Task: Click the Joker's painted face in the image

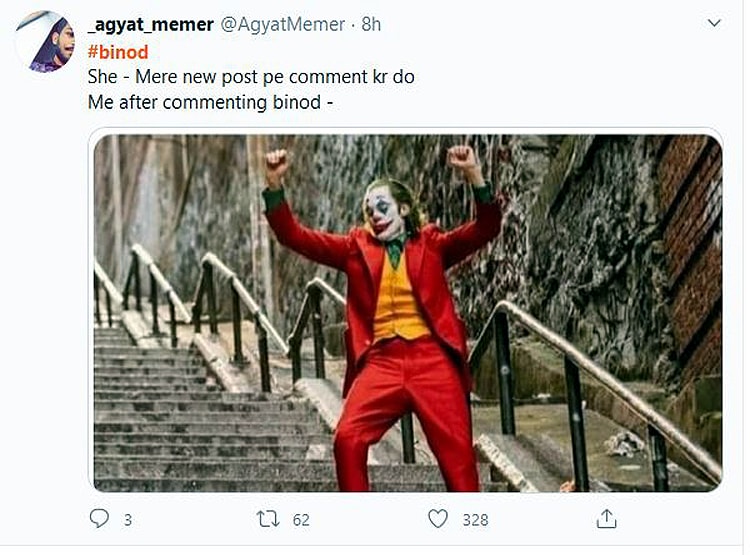Action: [x=384, y=213]
